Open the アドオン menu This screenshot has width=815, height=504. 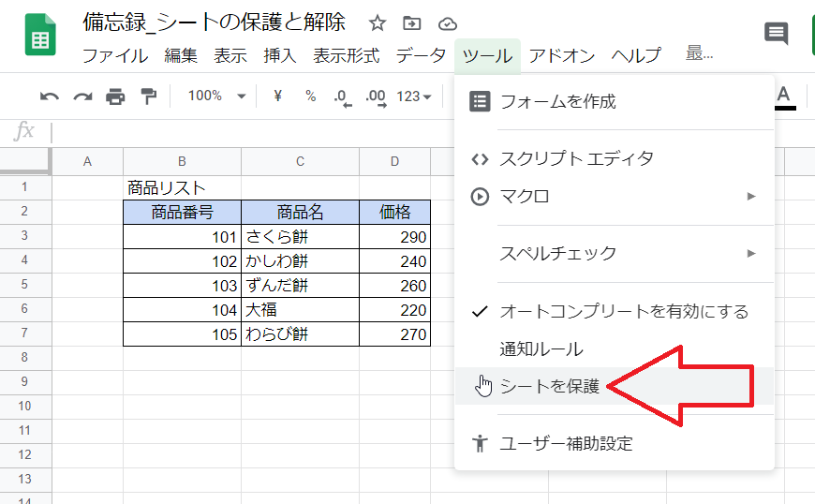tap(562, 55)
